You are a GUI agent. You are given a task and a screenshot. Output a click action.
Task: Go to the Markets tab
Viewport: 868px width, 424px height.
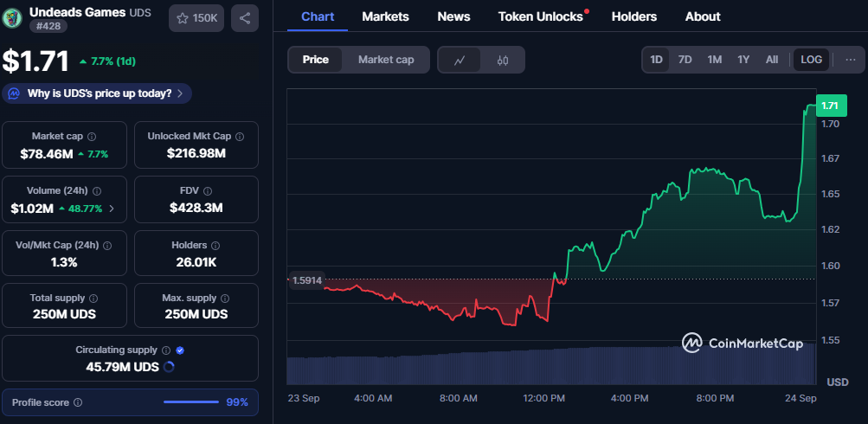pyautogui.click(x=385, y=16)
